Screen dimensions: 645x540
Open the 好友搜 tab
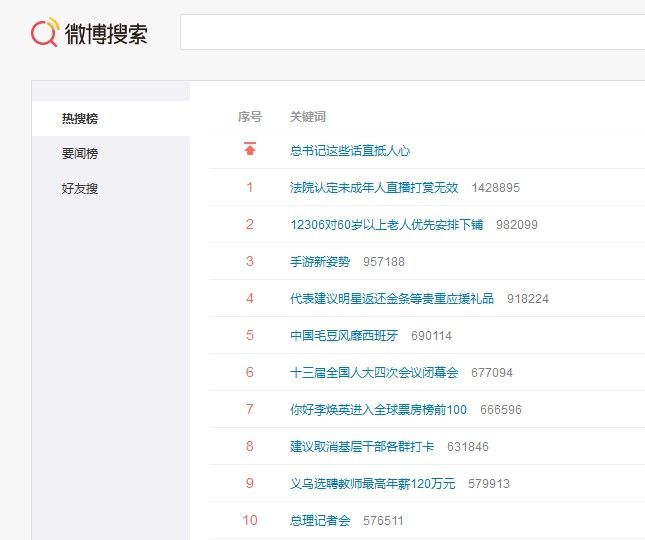pyautogui.click(x=80, y=189)
